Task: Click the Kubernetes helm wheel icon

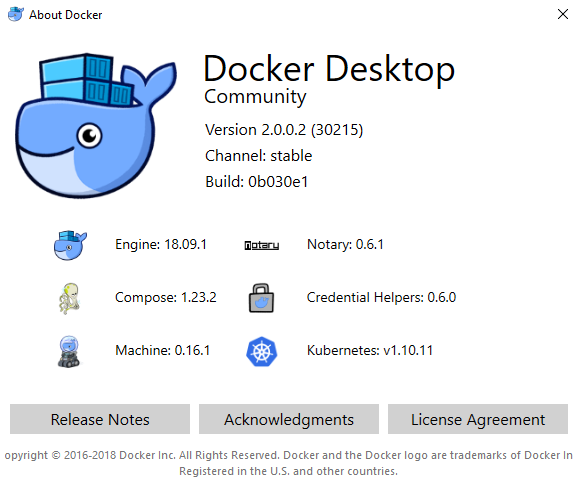Action: [261, 351]
